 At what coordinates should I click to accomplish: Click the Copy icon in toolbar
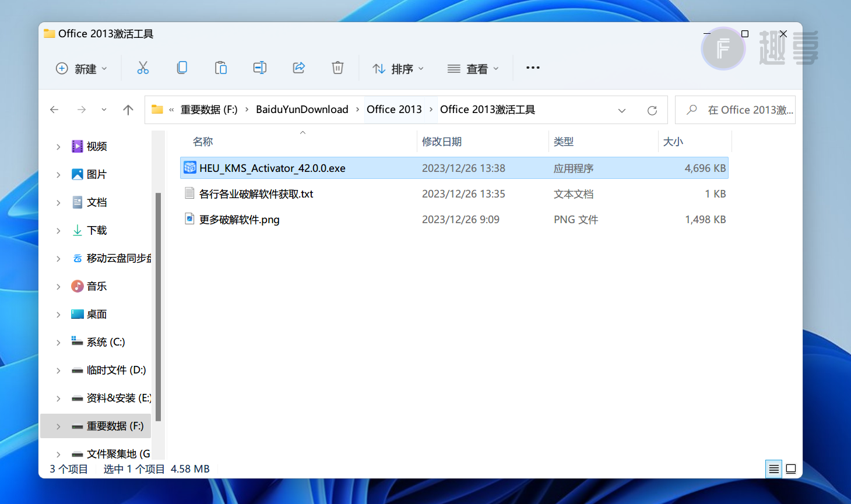click(x=182, y=68)
